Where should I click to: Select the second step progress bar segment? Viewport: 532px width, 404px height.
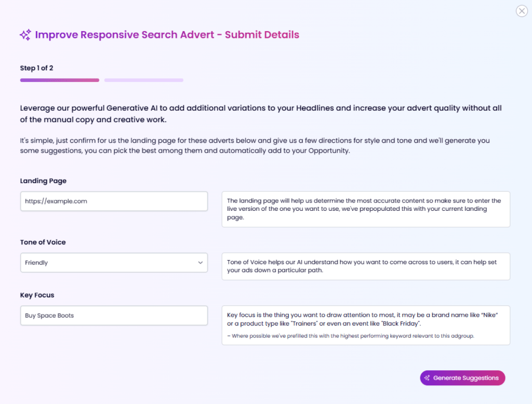[x=144, y=80]
